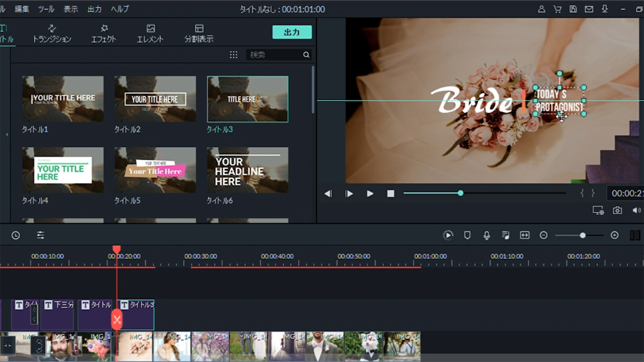Click the render preview icon in timeline toolbar
This screenshot has height=362, width=644.
click(x=448, y=235)
